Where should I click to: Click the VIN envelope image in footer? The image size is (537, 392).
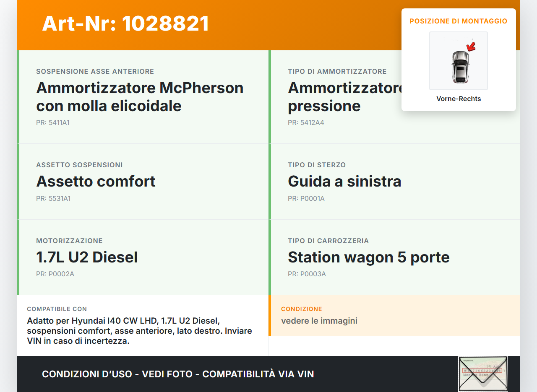coord(482,374)
